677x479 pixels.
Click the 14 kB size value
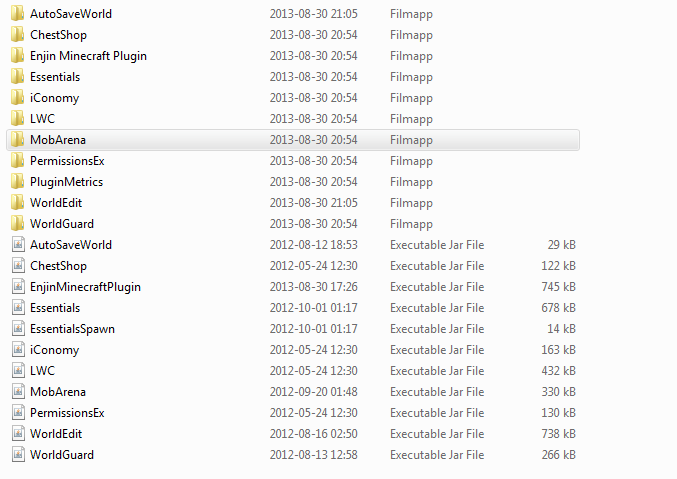(x=562, y=329)
